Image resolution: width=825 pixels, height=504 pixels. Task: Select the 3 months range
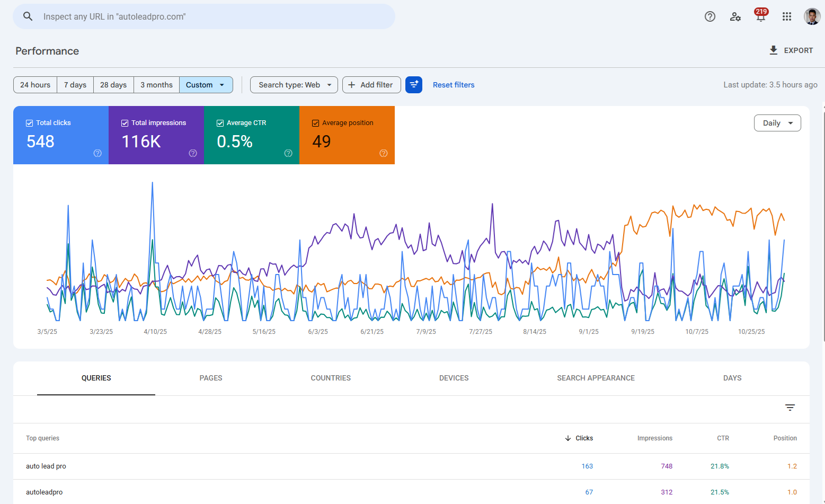click(156, 85)
